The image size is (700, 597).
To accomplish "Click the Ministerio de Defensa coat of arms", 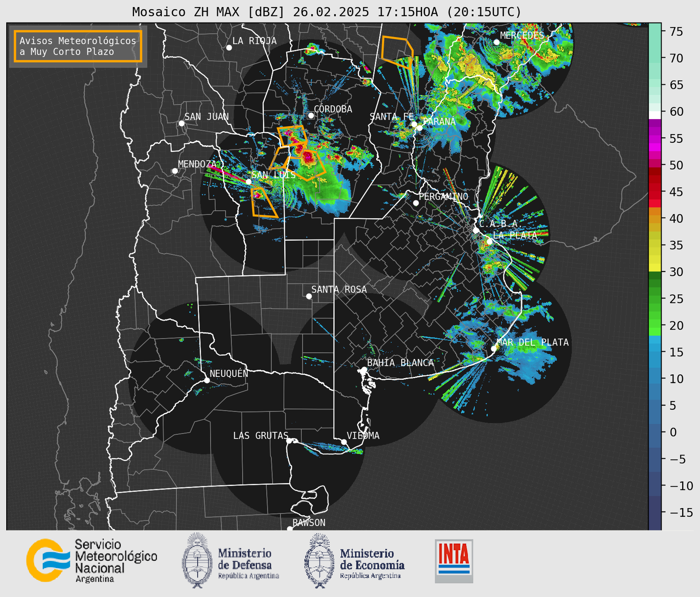I will (197, 560).
